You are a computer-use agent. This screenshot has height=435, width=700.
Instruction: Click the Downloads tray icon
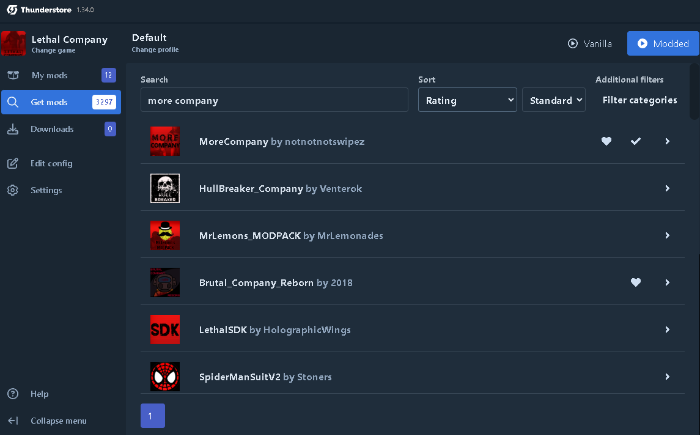[x=13, y=129]
